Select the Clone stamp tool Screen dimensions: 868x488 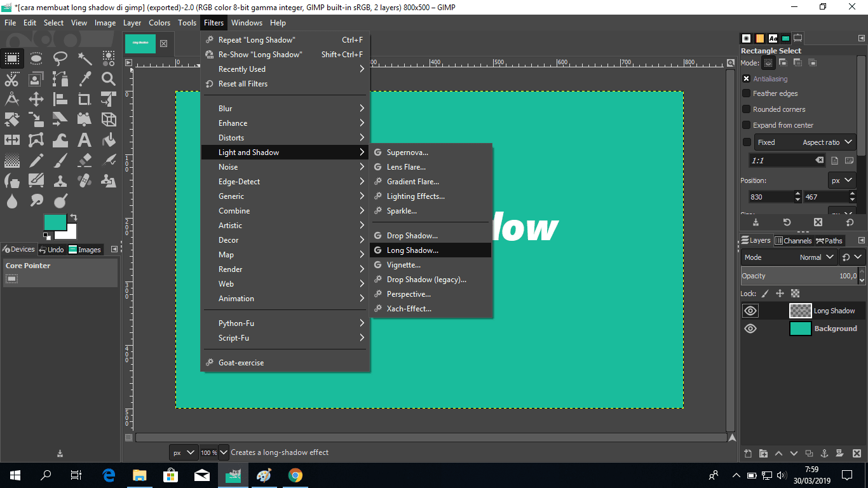click(60, 180)
